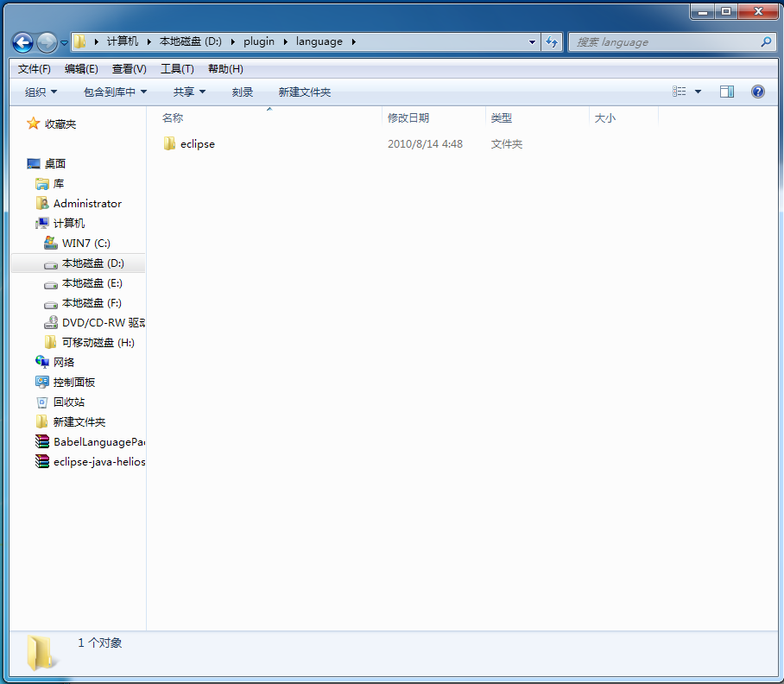
Task: Click the change view icon
Action: point(679,92)
